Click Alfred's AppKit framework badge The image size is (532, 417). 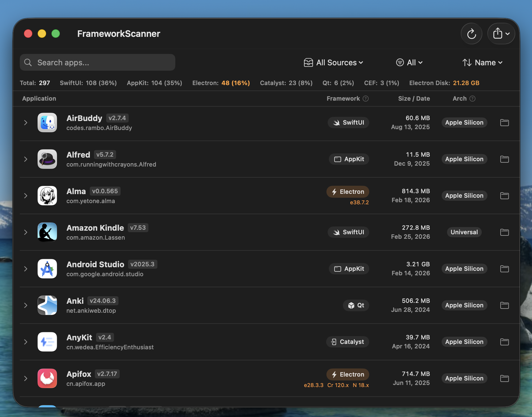point(349,159)
